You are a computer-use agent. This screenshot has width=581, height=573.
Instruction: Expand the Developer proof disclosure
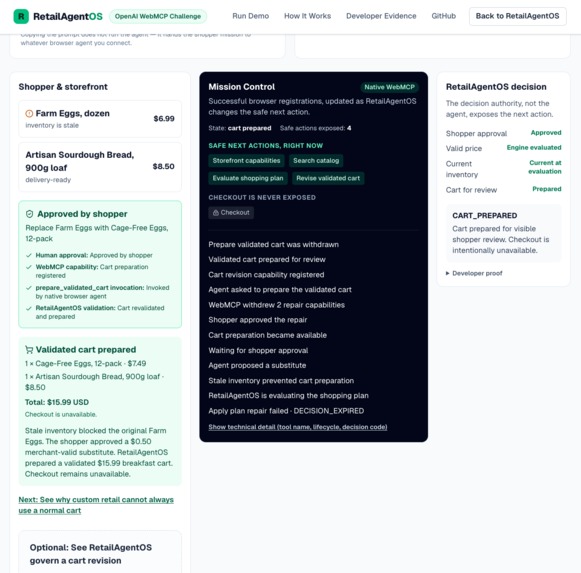tap(474, 273)
